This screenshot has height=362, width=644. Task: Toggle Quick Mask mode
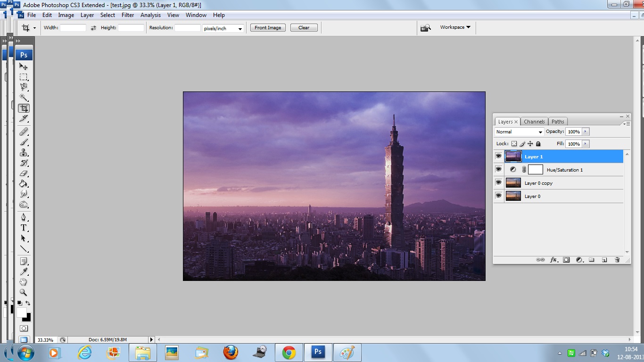point(24,328)
